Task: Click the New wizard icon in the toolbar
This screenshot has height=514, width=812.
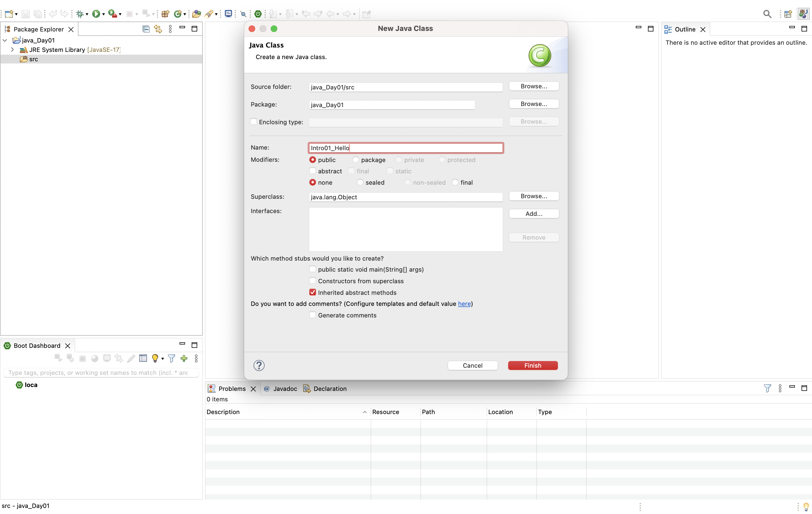Action: tap(9, 14)
